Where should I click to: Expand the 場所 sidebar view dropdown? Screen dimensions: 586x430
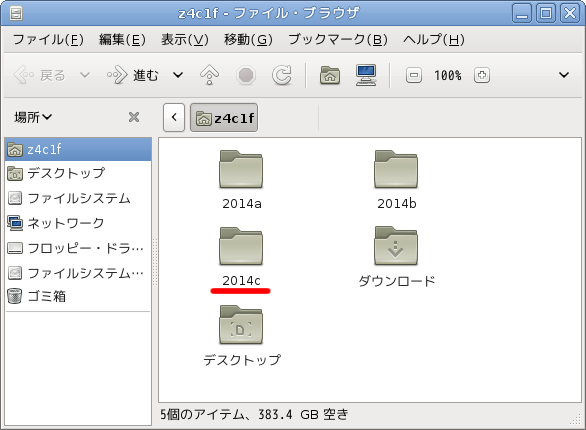pos(33,117)
